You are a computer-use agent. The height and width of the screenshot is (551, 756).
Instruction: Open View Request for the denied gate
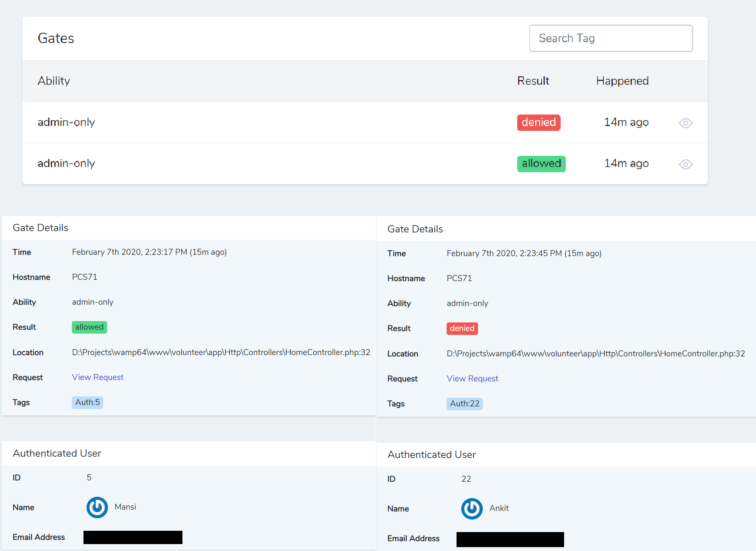tap(472, 378)
